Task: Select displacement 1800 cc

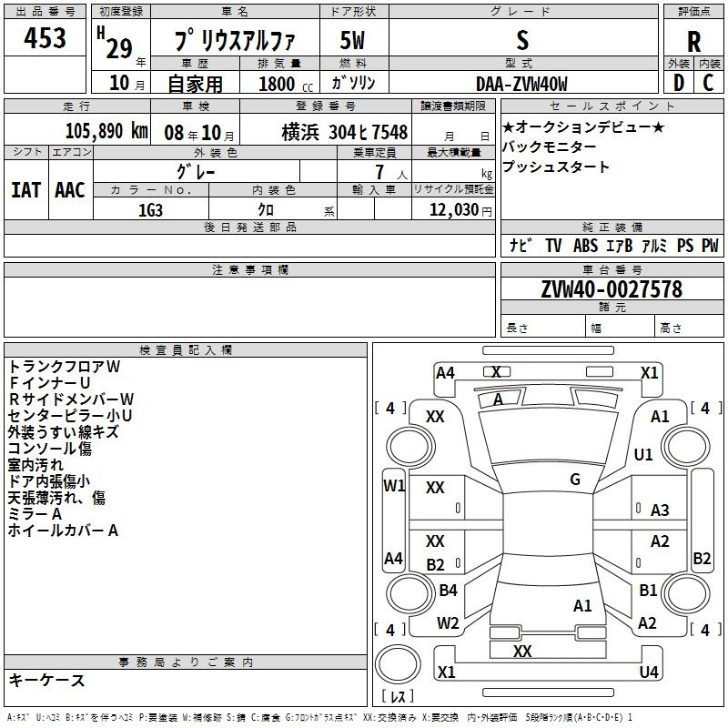Action: 286,85
